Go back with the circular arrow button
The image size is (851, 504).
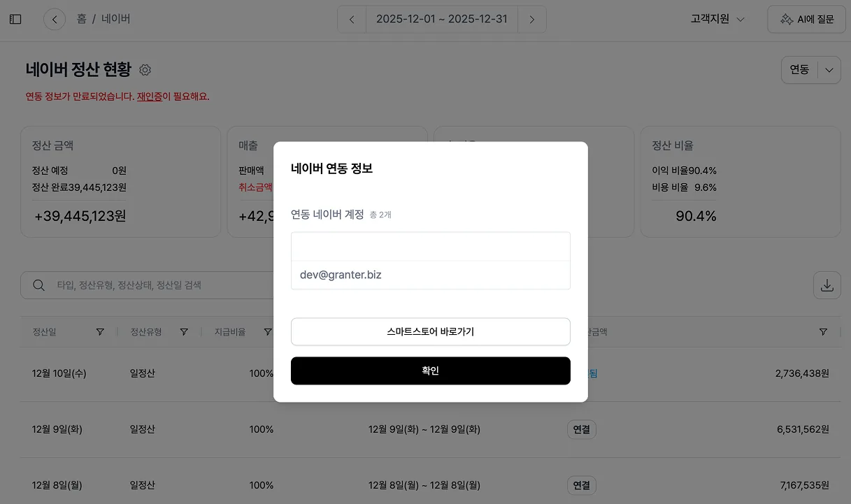click(55, 20)
